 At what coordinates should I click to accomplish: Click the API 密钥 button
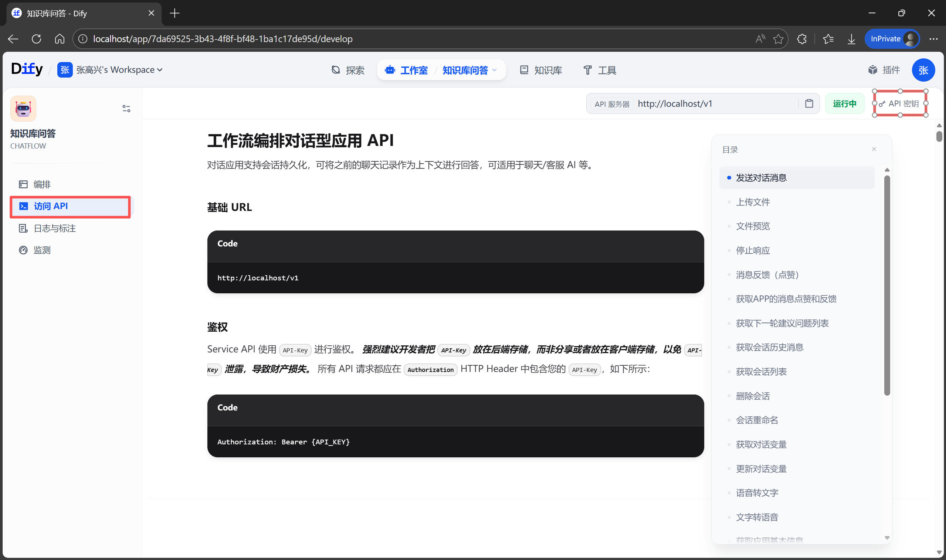(900, 104)
